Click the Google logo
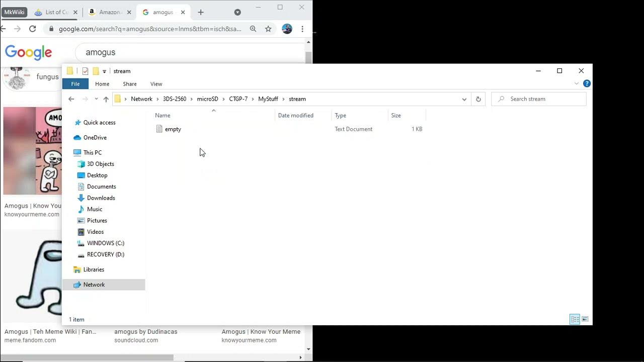The height and width of the screenshot is (362, 644). pyautogui.click(x=29, y=52)
